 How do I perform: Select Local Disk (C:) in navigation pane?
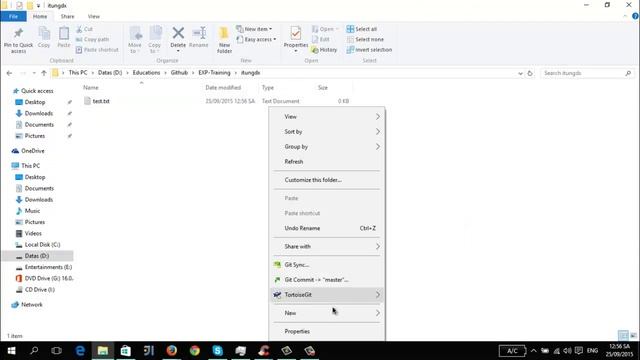pos(42,244)
